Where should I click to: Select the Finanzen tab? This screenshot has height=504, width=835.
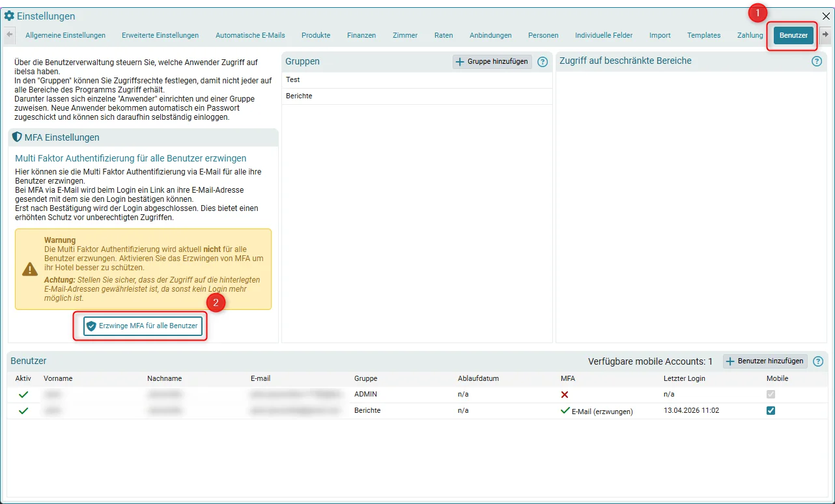click(361, 35)
